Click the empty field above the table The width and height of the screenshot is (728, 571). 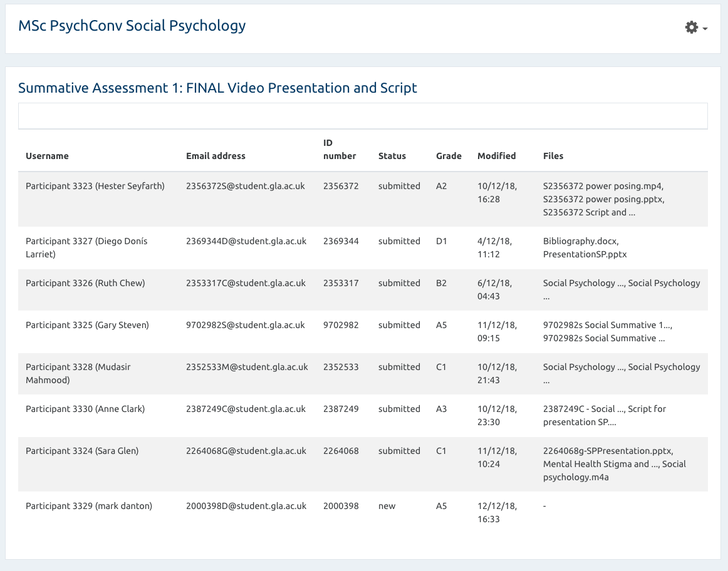pos(363,116)
